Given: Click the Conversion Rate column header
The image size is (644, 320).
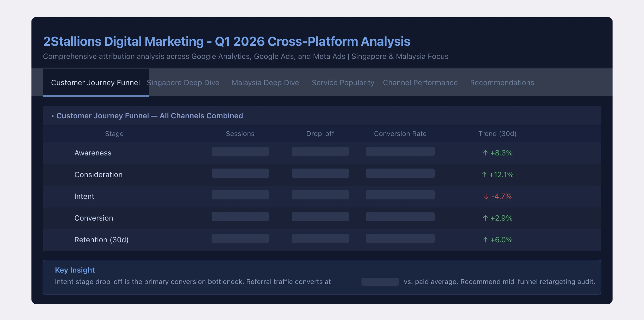Looking at the screenshot, I should (x=400, y=133).
